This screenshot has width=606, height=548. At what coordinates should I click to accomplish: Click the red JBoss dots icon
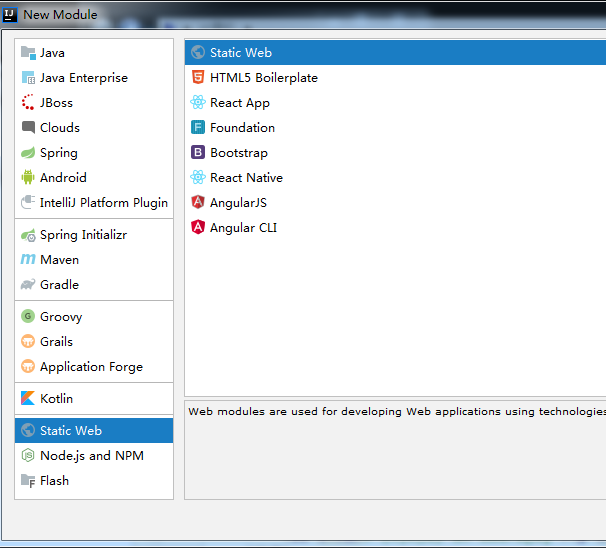28,102
